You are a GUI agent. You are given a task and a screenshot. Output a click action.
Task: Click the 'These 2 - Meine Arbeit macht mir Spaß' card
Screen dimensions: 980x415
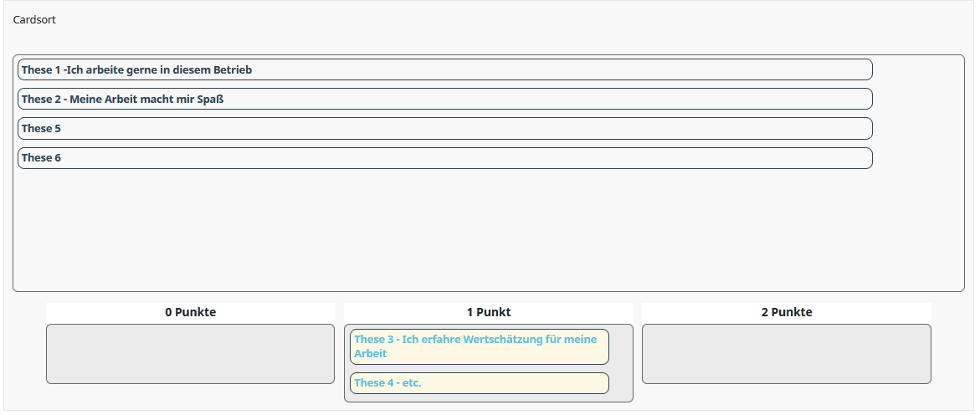(445, 99)
